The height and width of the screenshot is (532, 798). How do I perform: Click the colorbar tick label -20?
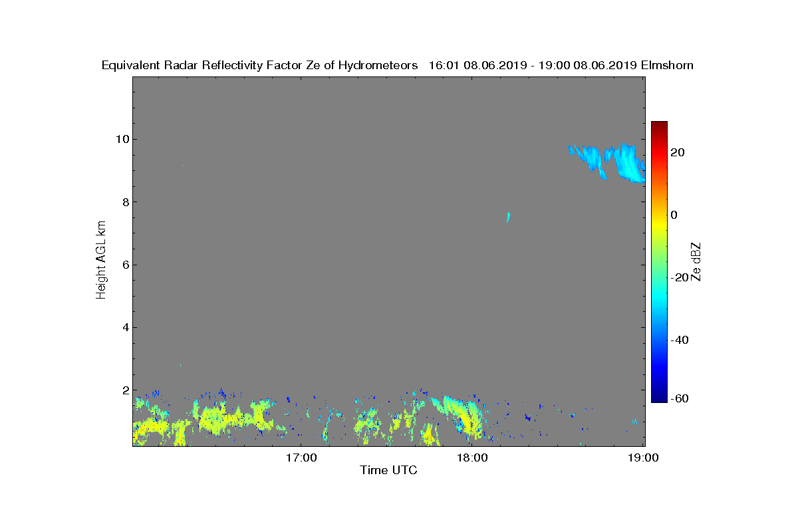click(x=680, y=277)
